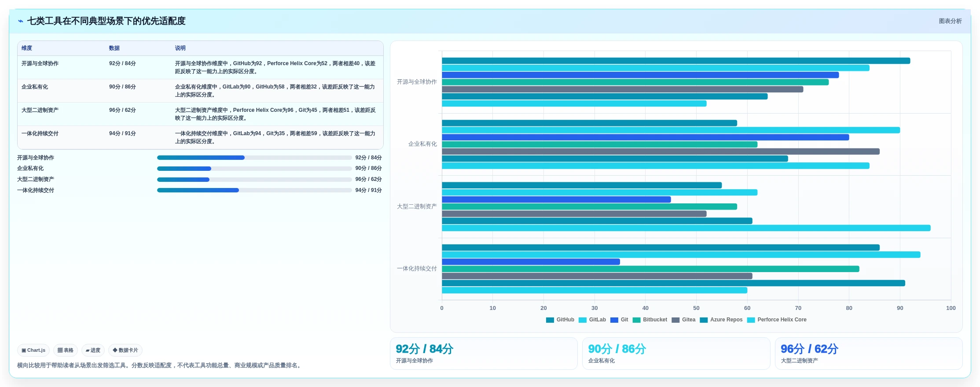This screenshot has width=980, height=387.
Task: Toggle the Gitea series in the legend
Action: click(x=683, y=320)
